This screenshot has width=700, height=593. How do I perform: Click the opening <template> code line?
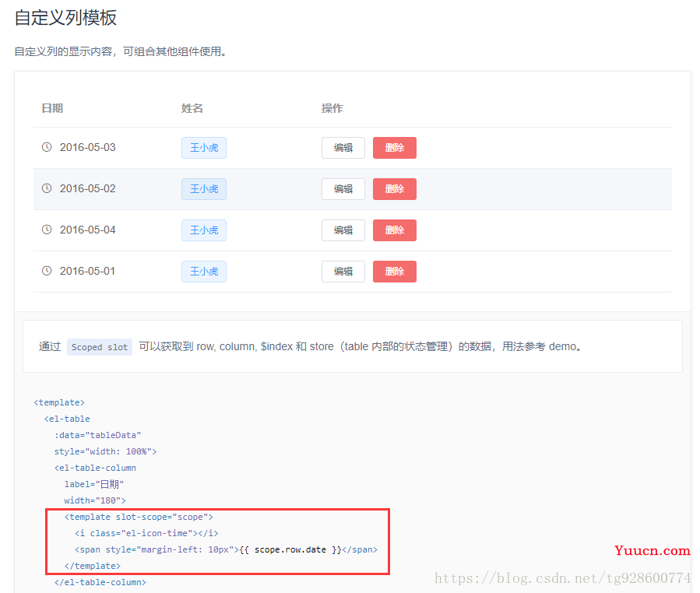click(59, 402)
